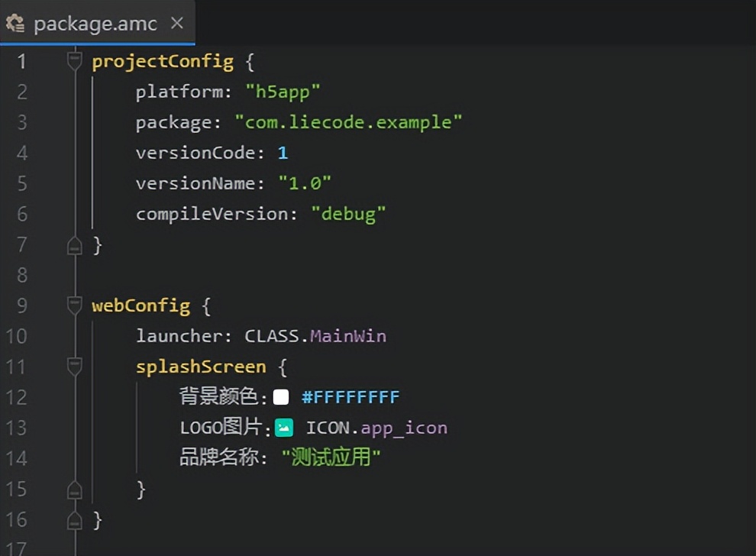The image size is (756, 556).
Task: Click the versionCode value 1
Action: 283,154
